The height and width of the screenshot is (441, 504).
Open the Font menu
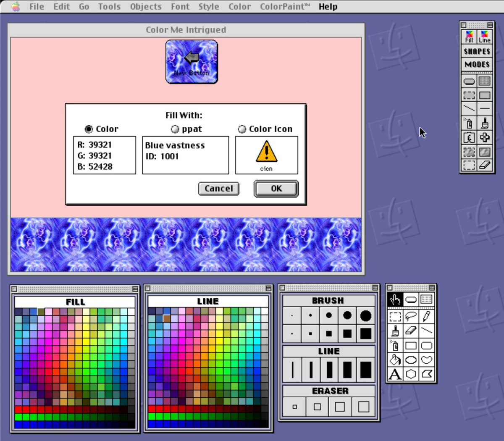(x=180, y=6)
